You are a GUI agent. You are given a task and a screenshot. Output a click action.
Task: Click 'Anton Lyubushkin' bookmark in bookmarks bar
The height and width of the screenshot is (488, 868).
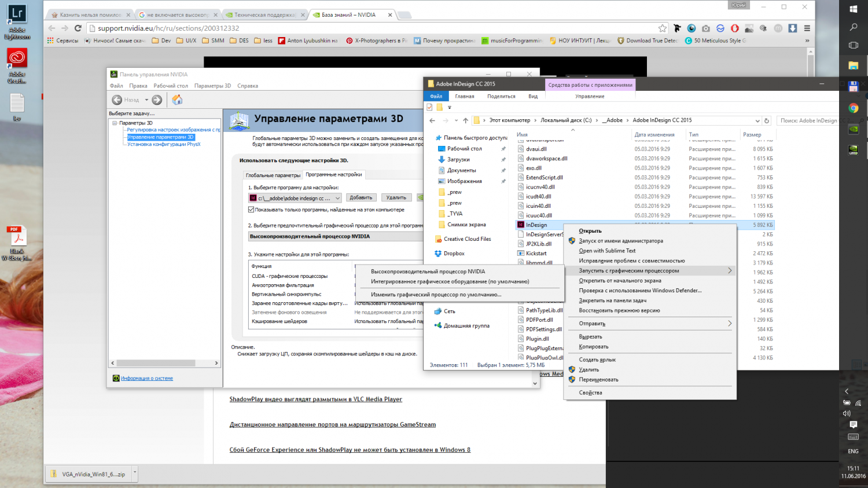tap(308, 41)
